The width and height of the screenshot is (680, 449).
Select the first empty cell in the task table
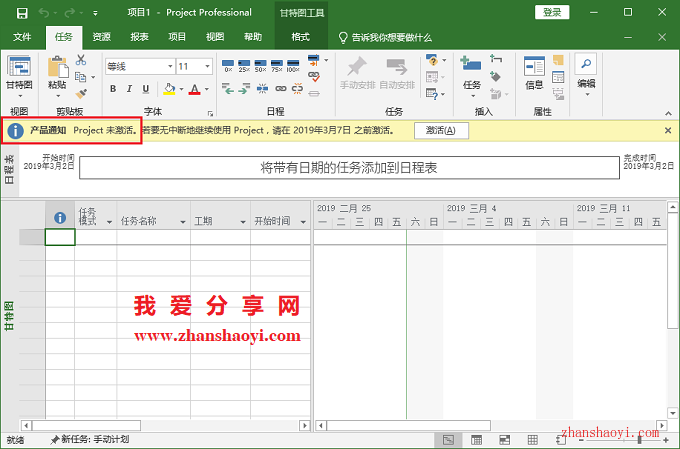click(60, 237)
